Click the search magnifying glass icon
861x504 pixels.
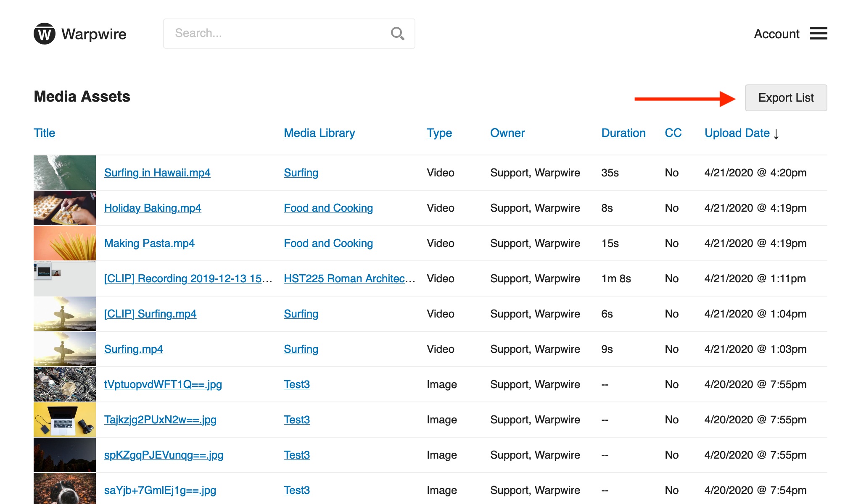[397, 34]
